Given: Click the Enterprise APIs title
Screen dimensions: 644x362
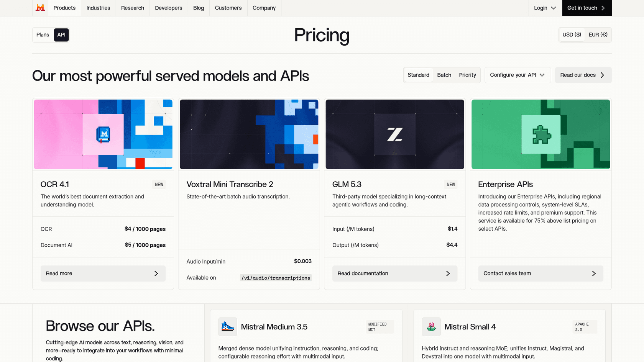Looking at the screenshot, I should (505, 185).
